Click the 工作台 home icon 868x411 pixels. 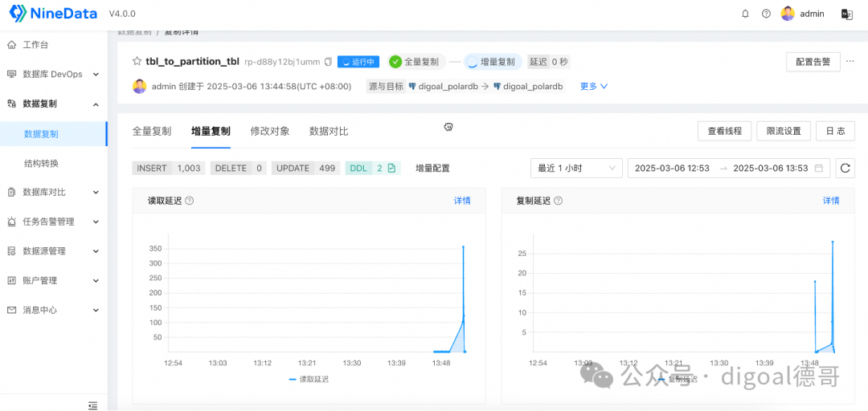11,44
